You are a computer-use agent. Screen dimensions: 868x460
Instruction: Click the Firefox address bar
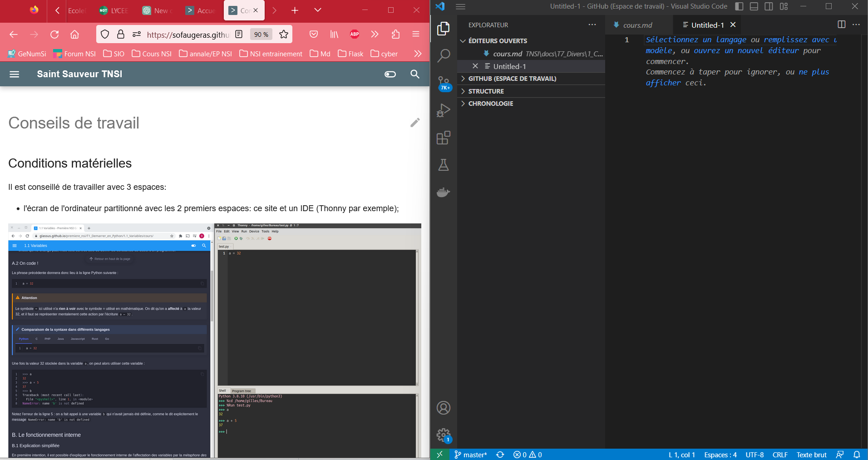pos(187,35)
